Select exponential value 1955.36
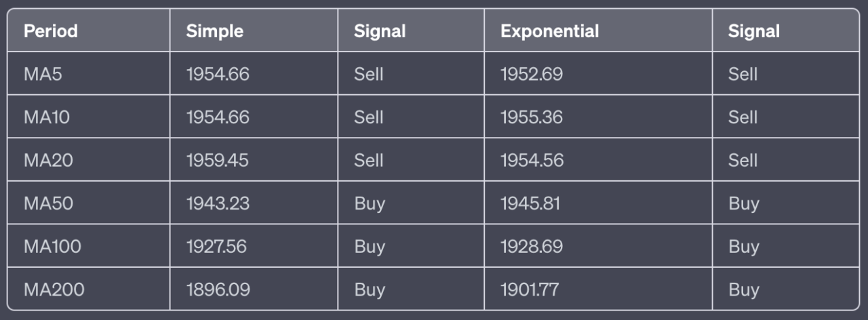Image resolution: width=868 pixels, height=320 pixels. coord(532,117)
